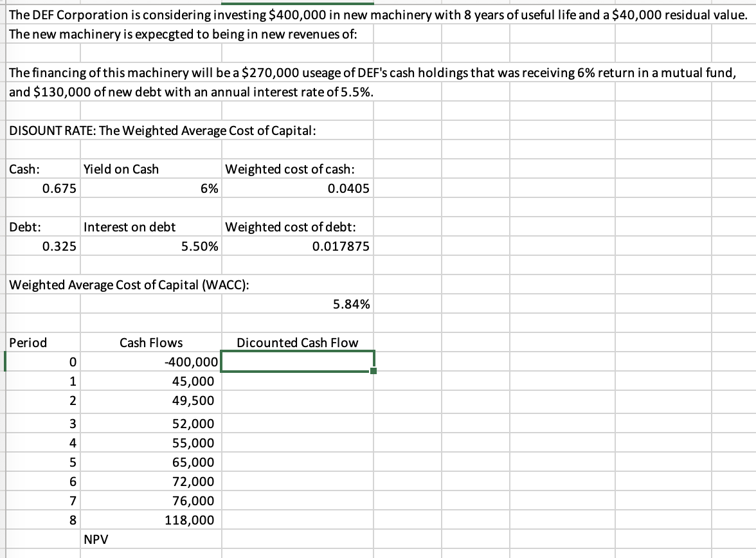Select the period 1 cell
Screen dimensions: 756x558
tap(43, 381)
